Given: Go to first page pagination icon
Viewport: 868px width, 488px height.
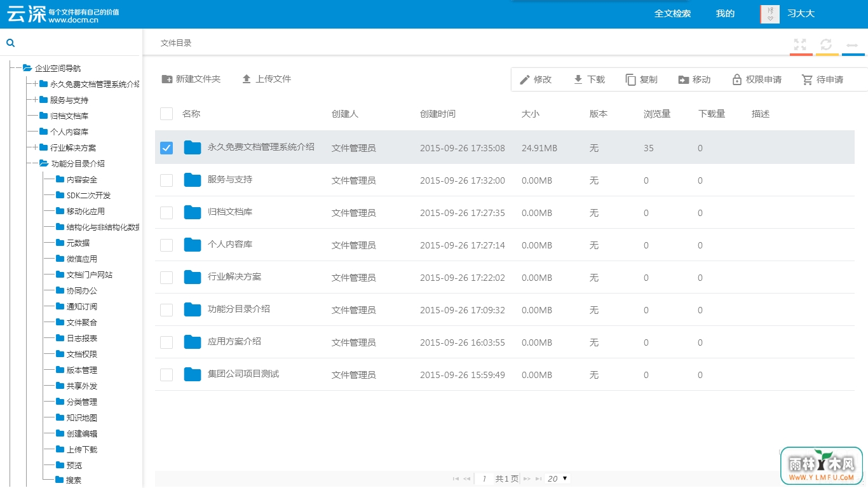Looking at the screenshot, I should coord(456,478).
